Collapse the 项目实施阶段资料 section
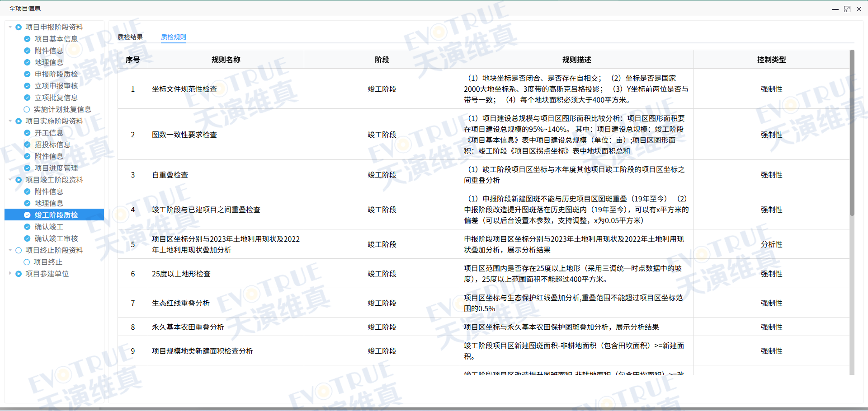The image size is (868, 411). coord(10,121)
